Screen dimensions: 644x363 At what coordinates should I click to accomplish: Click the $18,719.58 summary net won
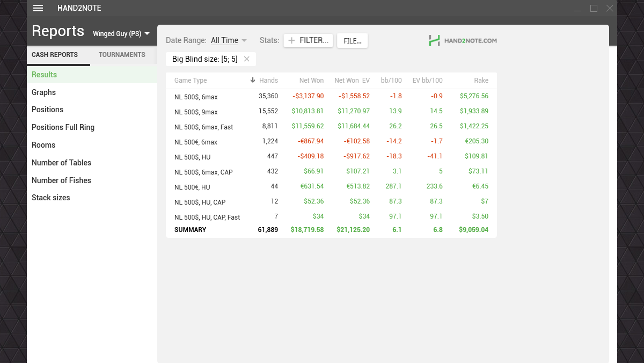click(307, 230)
